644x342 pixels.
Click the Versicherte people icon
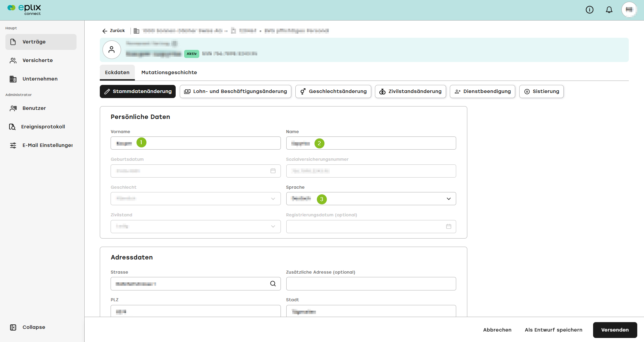coord(13,60)
